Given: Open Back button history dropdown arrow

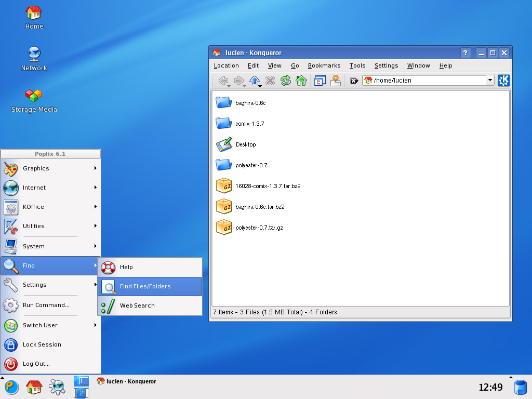Looking at the screenshot, I should pos(229,86).
